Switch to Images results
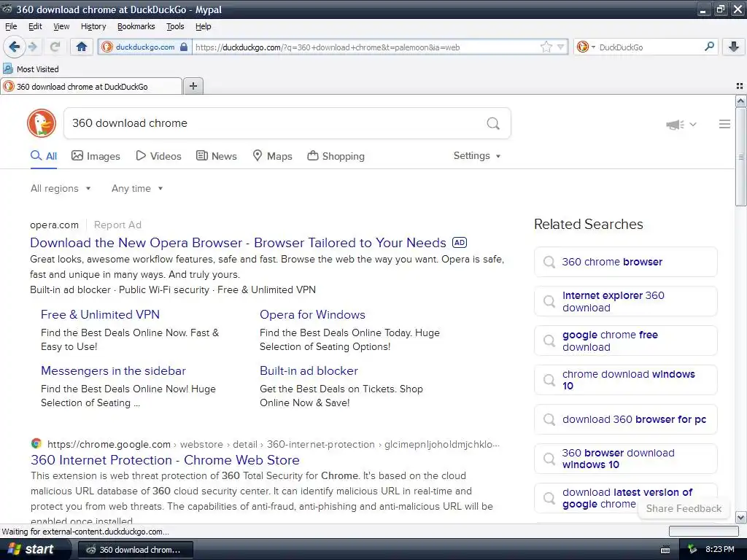Image resolution: width=747 pixels, height=560 pixels. [x=96, y=156]
